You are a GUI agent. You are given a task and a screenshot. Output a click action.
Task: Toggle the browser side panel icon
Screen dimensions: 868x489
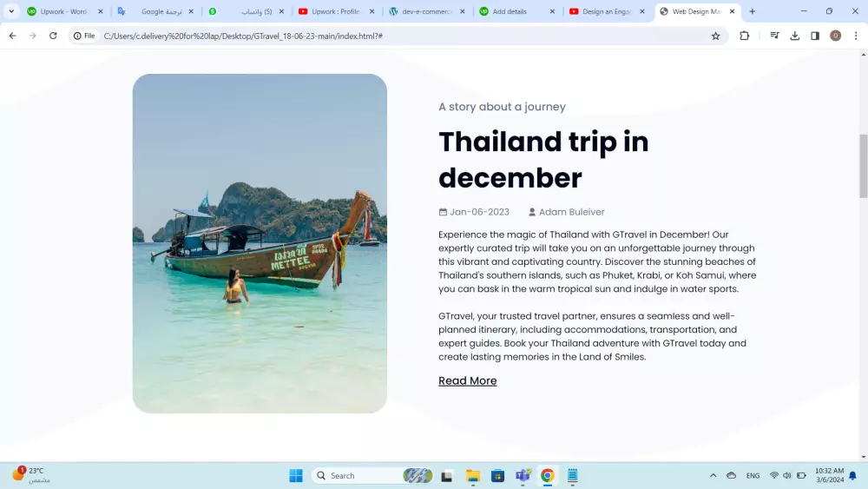click(x=815, y=36)
